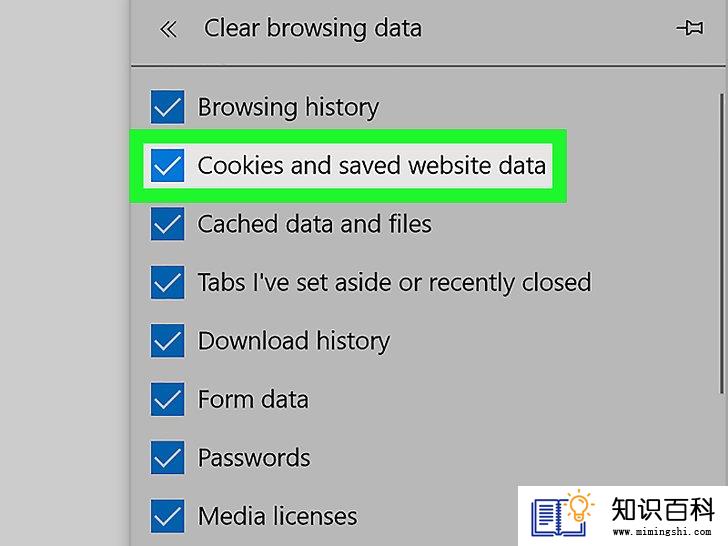Viewport: 728px width, 546px height.
Task: Click the Media licenses label text
Action: tap(278, 516)
